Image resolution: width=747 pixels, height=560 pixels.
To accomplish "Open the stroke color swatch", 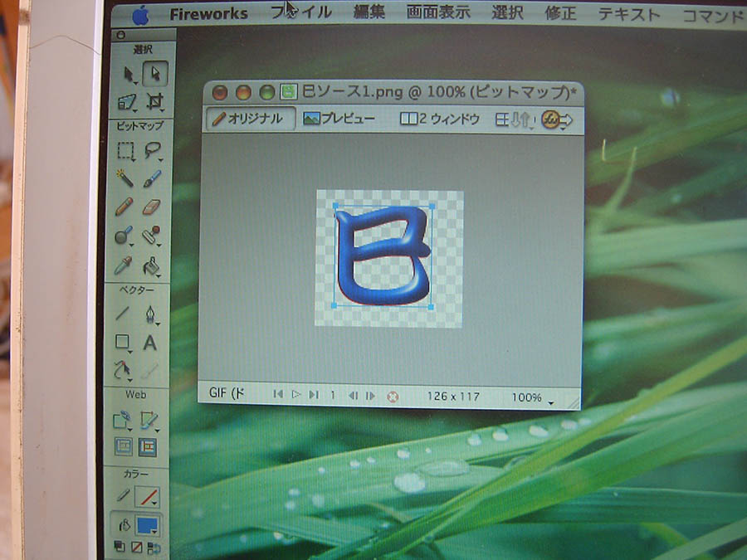I will coord(147,497).
